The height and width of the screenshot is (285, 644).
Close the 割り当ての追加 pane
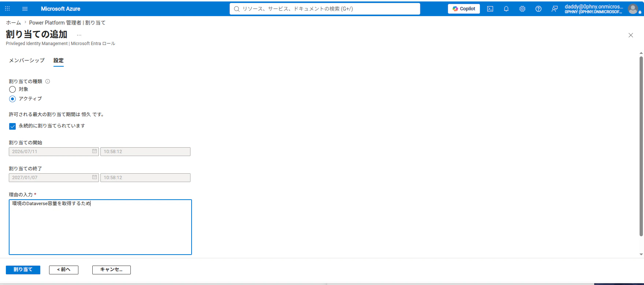[631, 35]
